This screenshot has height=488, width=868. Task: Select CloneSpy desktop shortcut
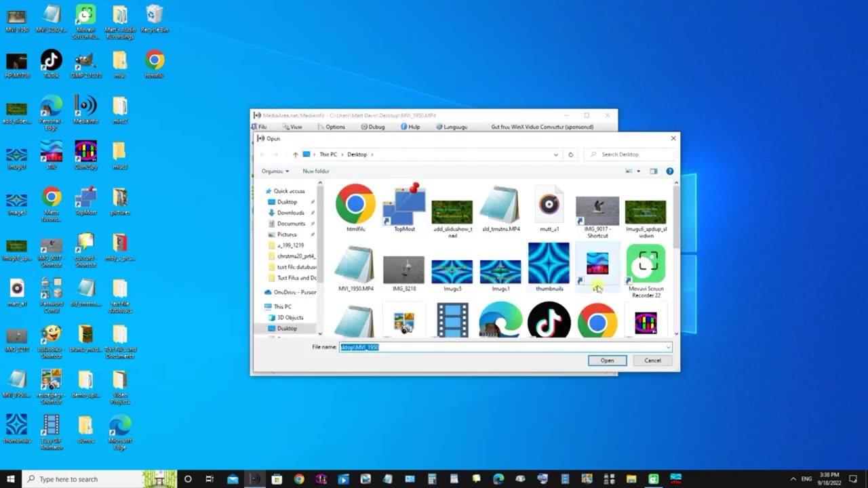tap(85, 155)
